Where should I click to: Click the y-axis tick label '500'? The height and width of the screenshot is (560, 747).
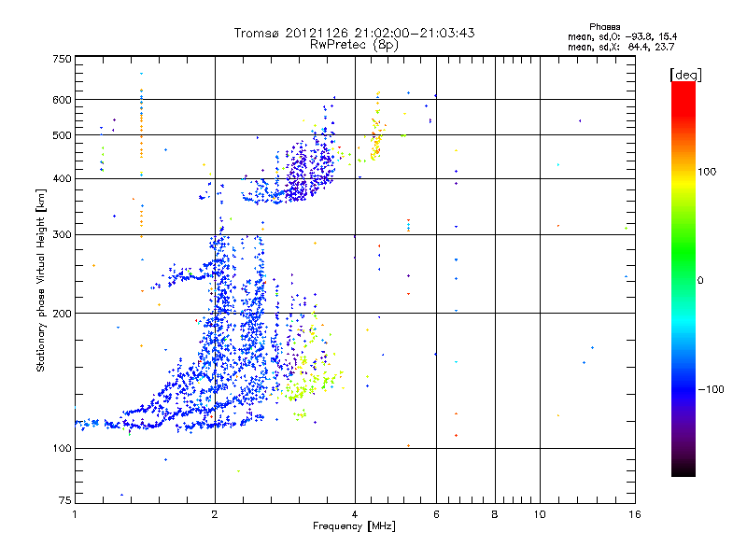pyautogui.click(x=62, y=135)
